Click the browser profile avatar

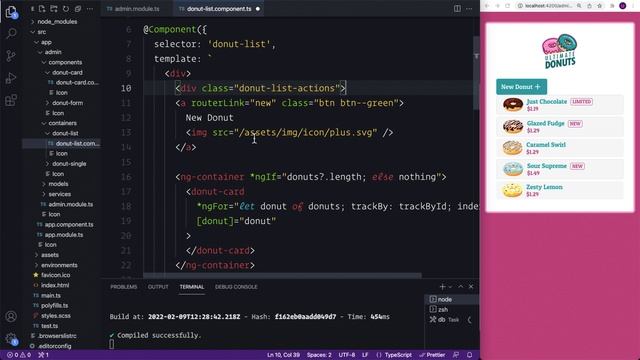pyautogui.click(x=623, y=6)
